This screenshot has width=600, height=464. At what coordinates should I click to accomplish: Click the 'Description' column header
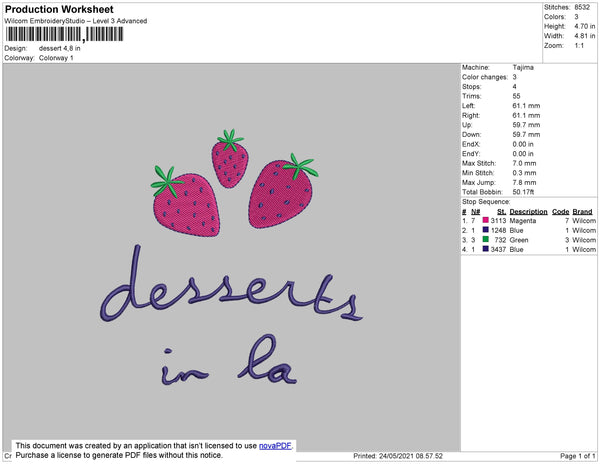point(528,212)
